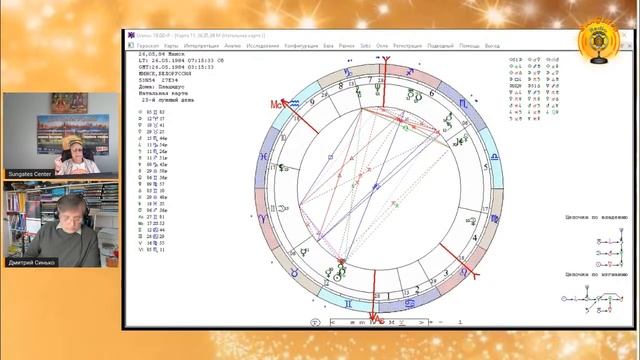The width and height of the screenshot is (640, 360).
Task: Open the Интерпретация menu
Action: point(201,46)
